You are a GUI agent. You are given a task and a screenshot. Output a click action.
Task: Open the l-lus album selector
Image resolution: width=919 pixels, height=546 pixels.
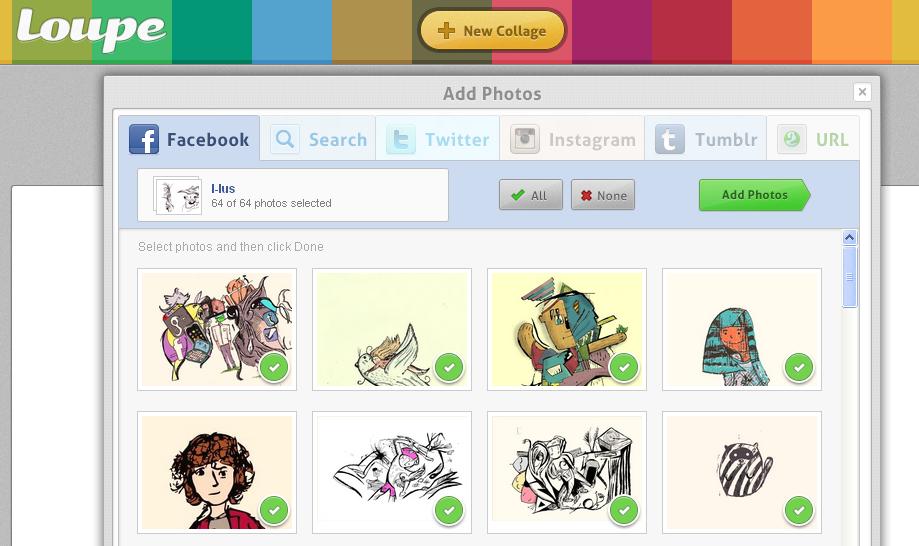pyautogui.click(x=293, y=195)
